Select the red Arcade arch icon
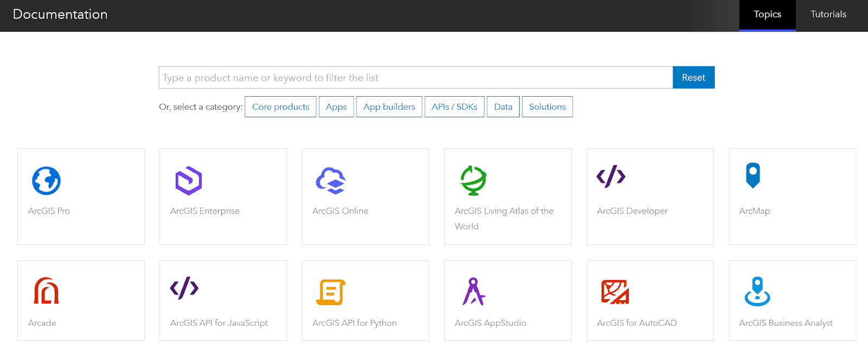This screenshot has width=868, height=354. coord(46,291)
